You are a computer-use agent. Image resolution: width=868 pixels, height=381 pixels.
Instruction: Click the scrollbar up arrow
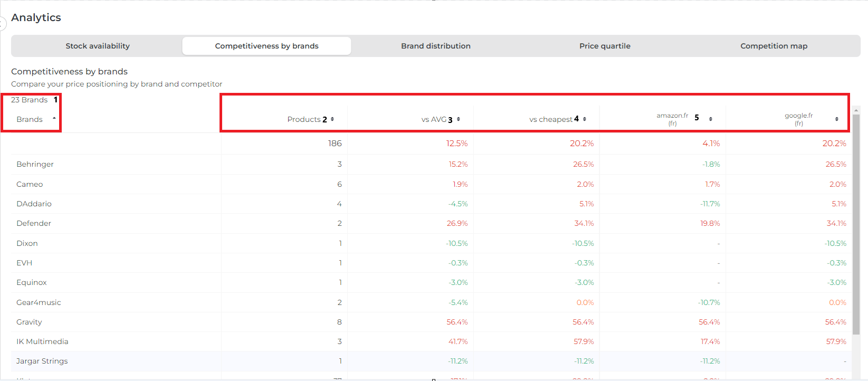click(x=856, y=110)
